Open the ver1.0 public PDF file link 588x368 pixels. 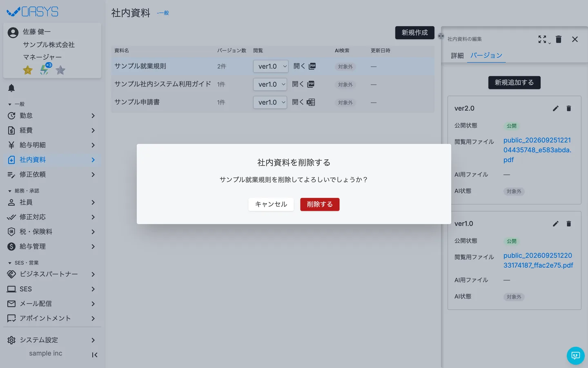[x=538, y=260]
